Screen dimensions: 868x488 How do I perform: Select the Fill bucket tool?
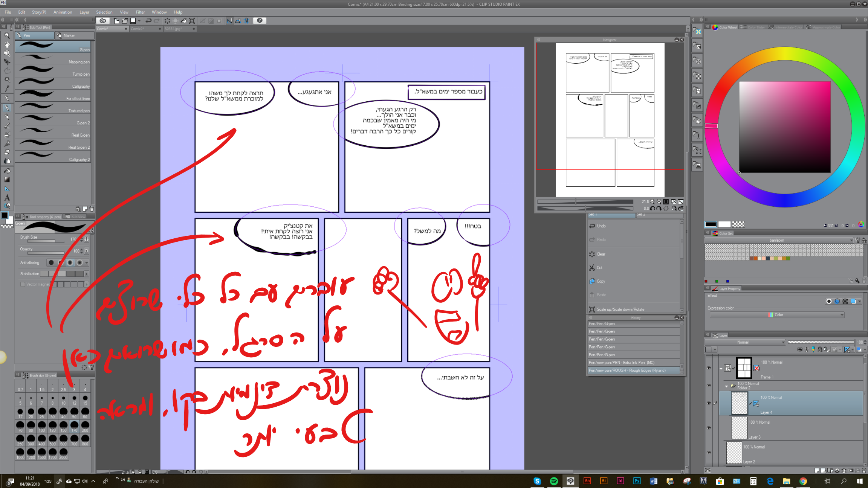tap(7, 171)
